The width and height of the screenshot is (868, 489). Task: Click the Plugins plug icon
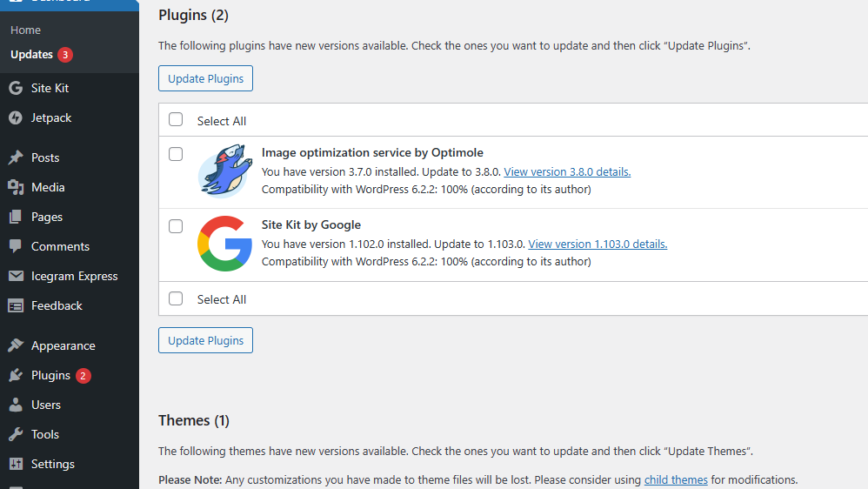tap(16, 375)
